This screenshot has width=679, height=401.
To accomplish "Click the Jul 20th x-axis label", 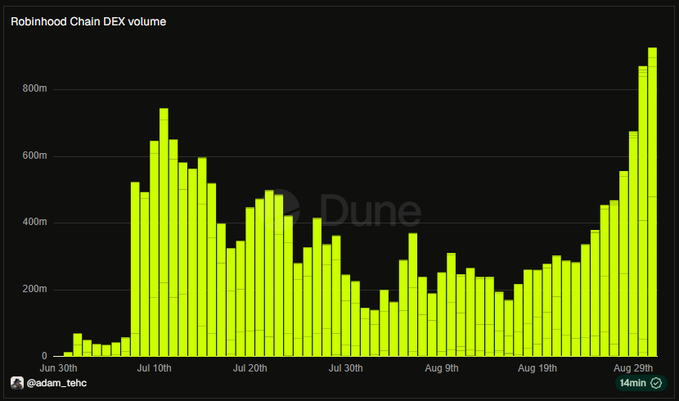I will point(250,369).
